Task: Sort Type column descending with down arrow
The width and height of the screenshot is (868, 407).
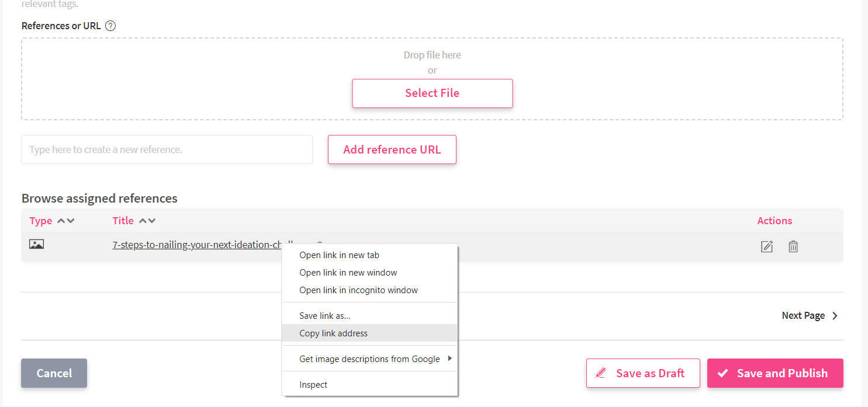Action: 71,221
